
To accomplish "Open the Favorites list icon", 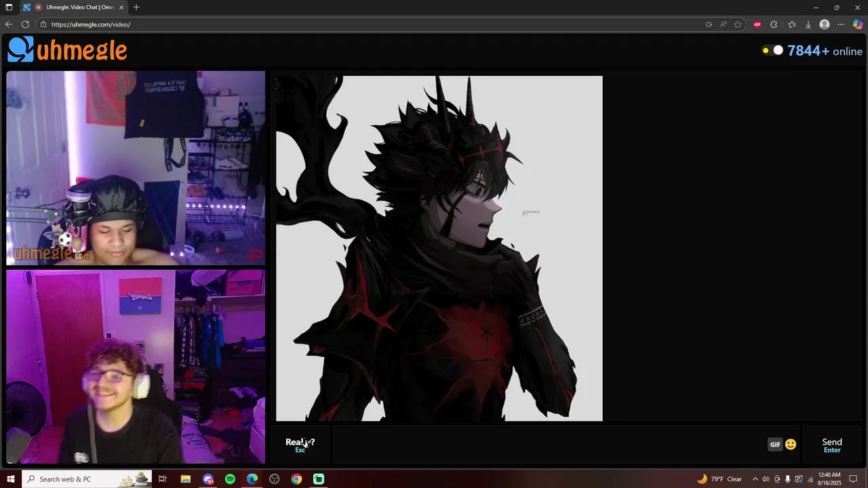I will pos(791,24).
